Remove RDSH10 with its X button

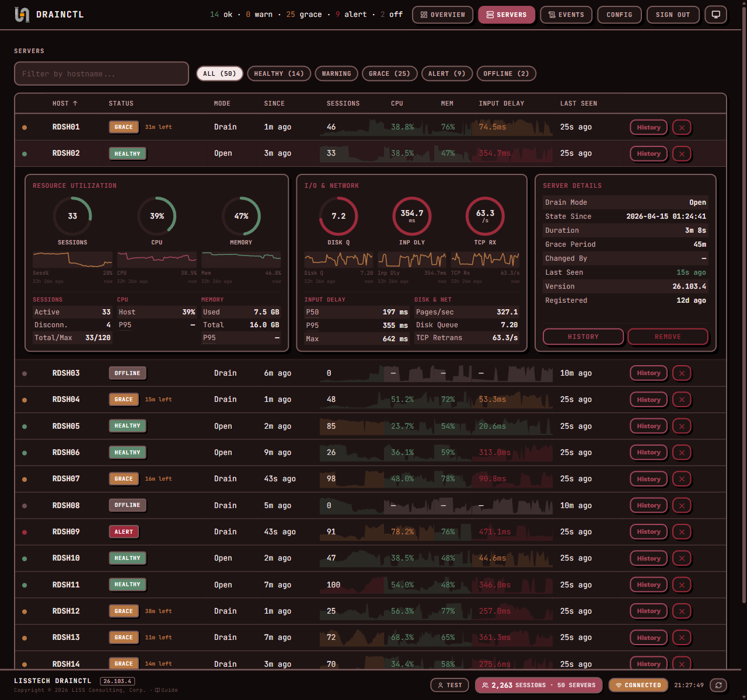tap(682, 558)
